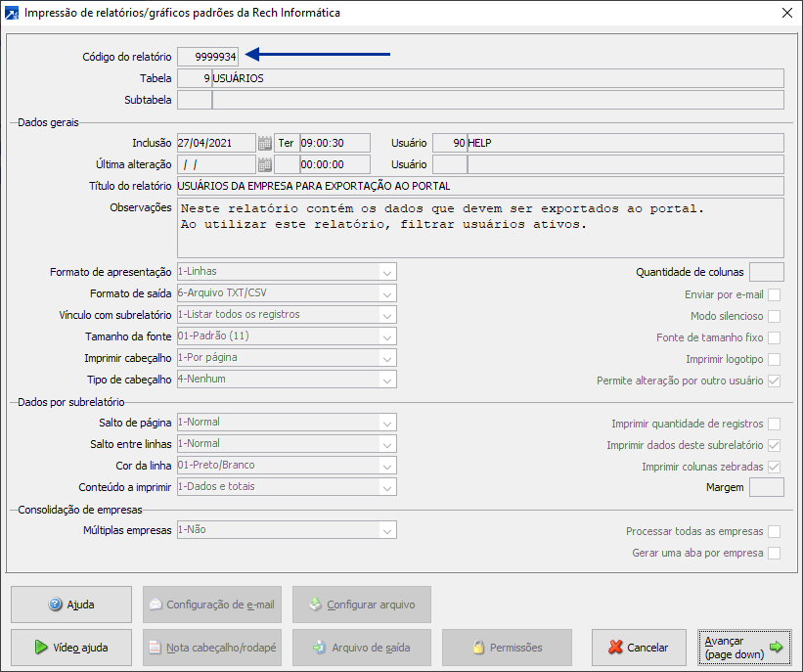The height and width of the screenshot is (672, 803).
Task: Open the Tamanho da fonte dropdown
Action: (387, 336)
